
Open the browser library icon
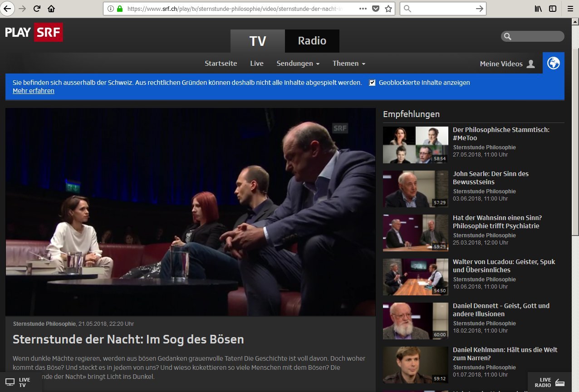coord(538,9)
